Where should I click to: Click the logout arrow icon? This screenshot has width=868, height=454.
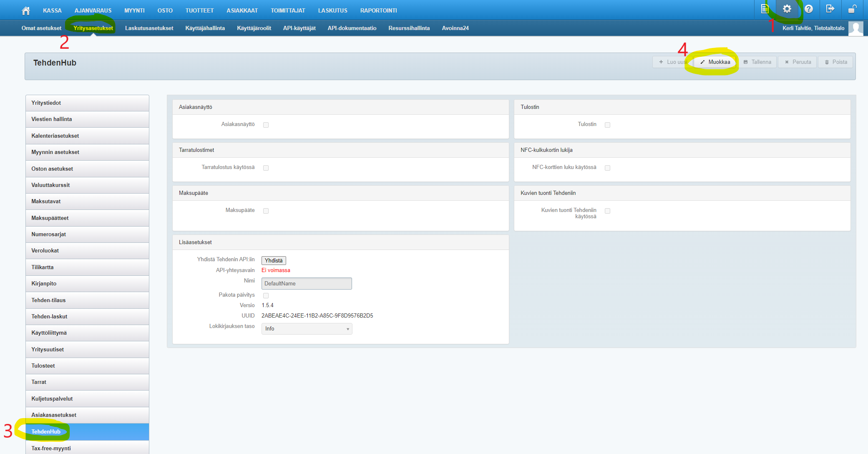[x=830, y=9]
